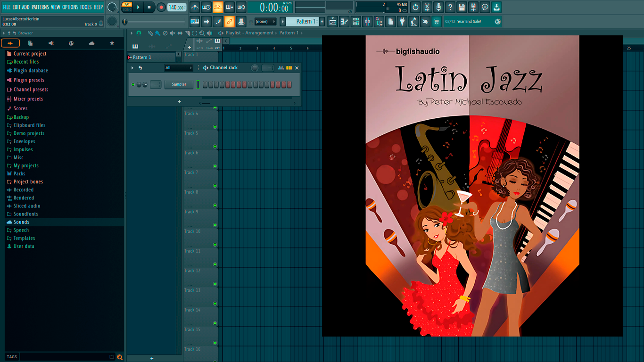Open the (none) global snap dropdown
The height and width of the screenshot is (362, 644).
(265, 22)
